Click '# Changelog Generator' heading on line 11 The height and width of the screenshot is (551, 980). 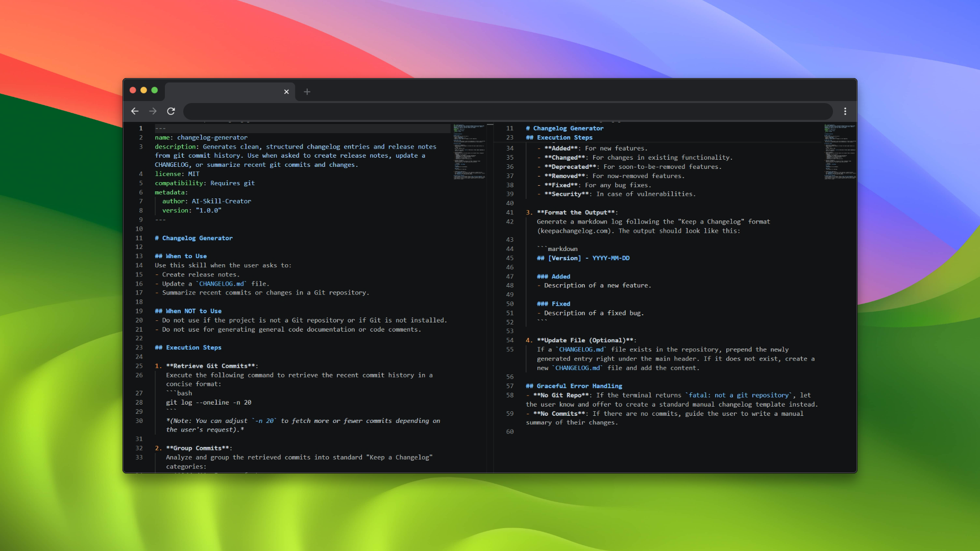click(193, 238)
